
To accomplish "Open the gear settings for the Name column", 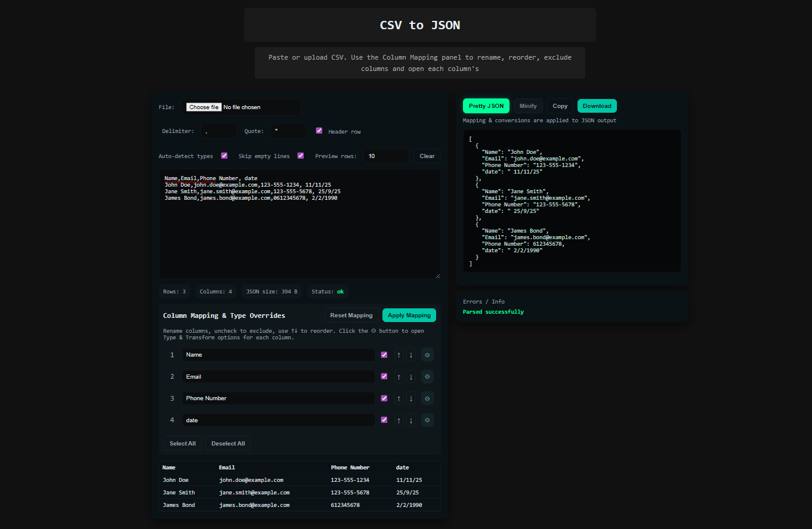I will [x=427, y=354].
